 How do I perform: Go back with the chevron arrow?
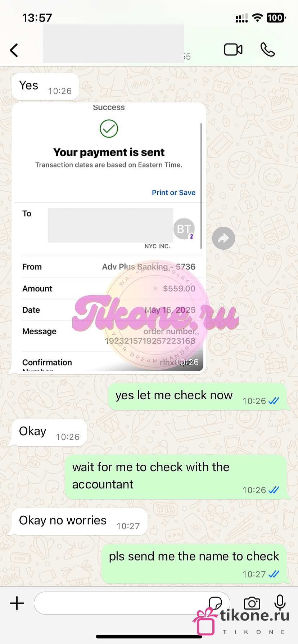(14, 50)
